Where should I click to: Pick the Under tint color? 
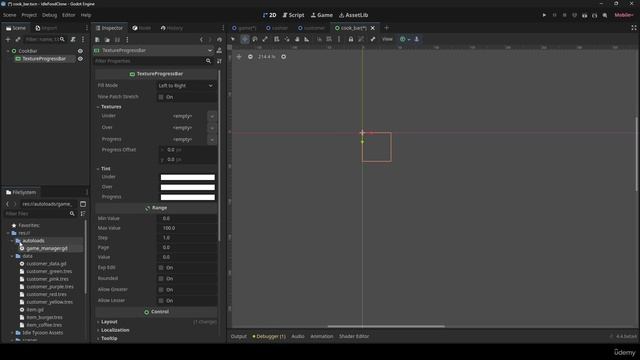187,178
